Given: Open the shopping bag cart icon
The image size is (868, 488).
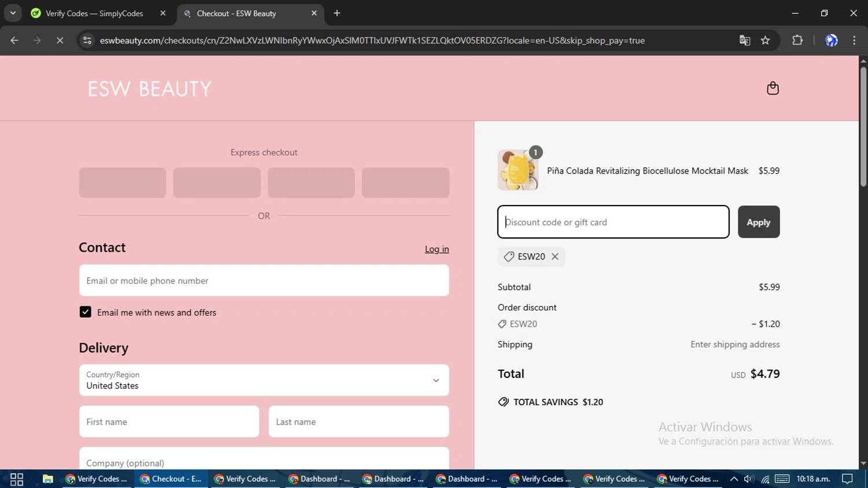Looking at the screenshot, I should [773, 88].
